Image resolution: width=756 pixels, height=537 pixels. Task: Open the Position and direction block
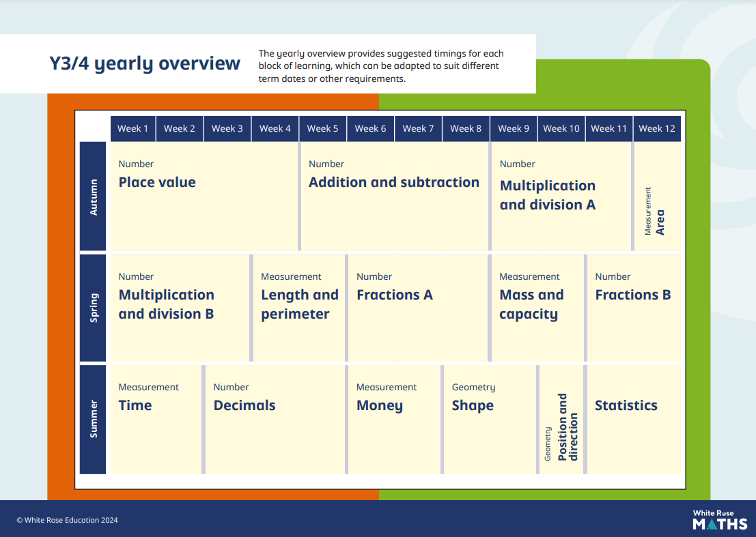point(561,419)
